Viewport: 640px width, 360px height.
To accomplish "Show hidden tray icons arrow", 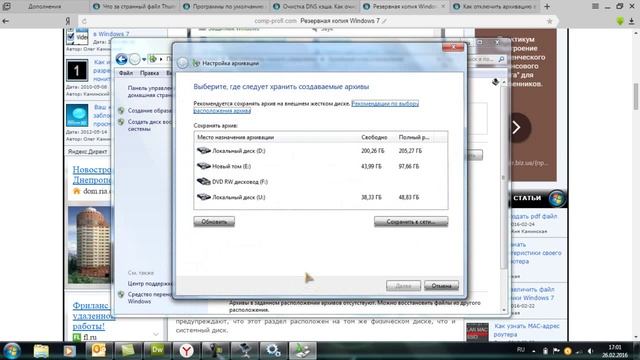I will [534, 351].
